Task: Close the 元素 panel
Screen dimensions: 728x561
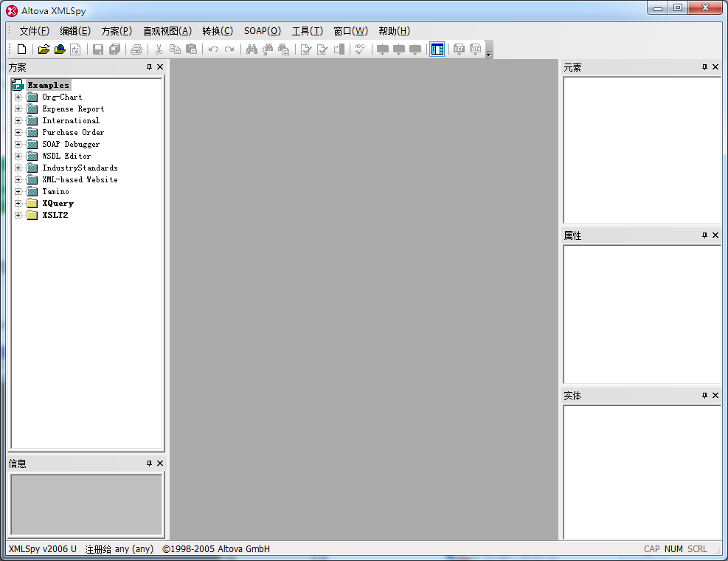Action: point(715,67)
